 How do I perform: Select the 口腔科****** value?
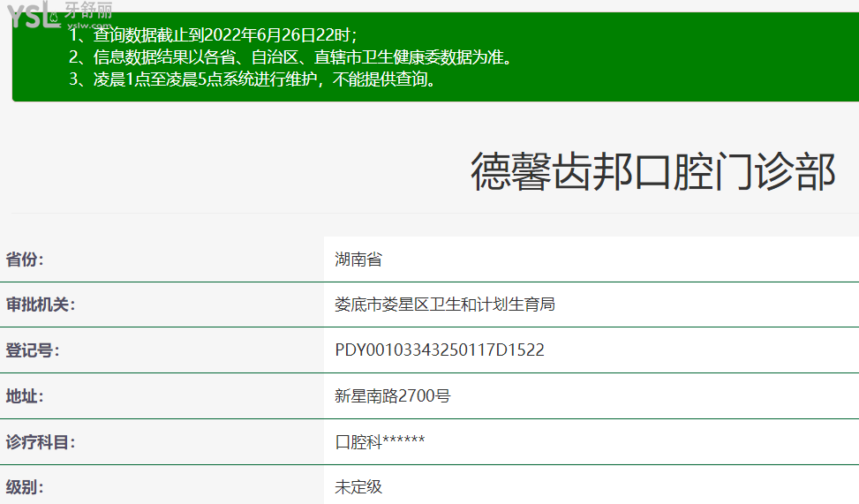click(381, 442)
